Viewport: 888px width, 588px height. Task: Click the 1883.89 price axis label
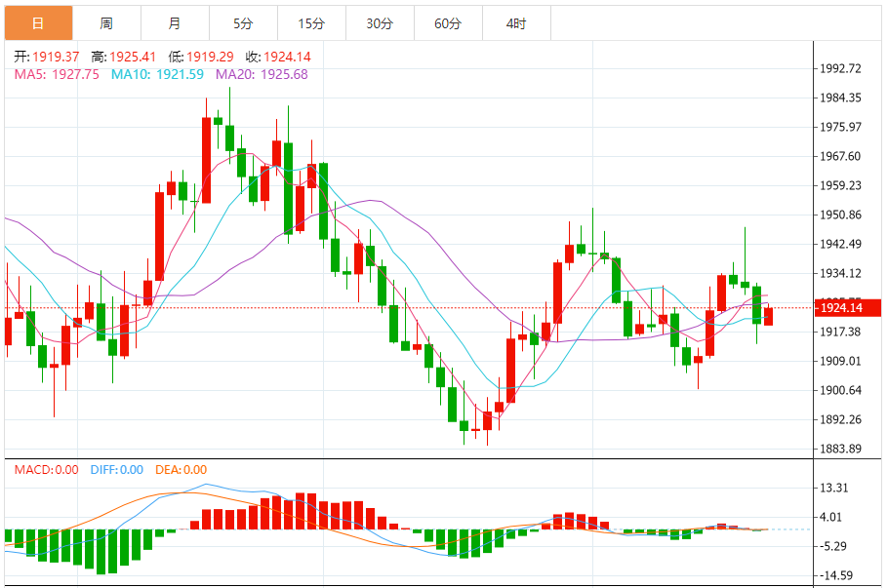click(x=840, y=449)
